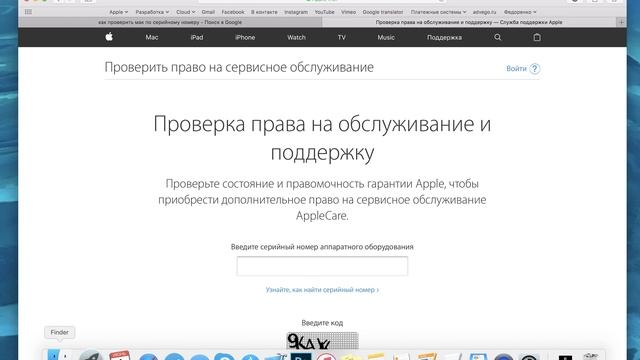Open the Music section in the navigation

pos(386,37)
